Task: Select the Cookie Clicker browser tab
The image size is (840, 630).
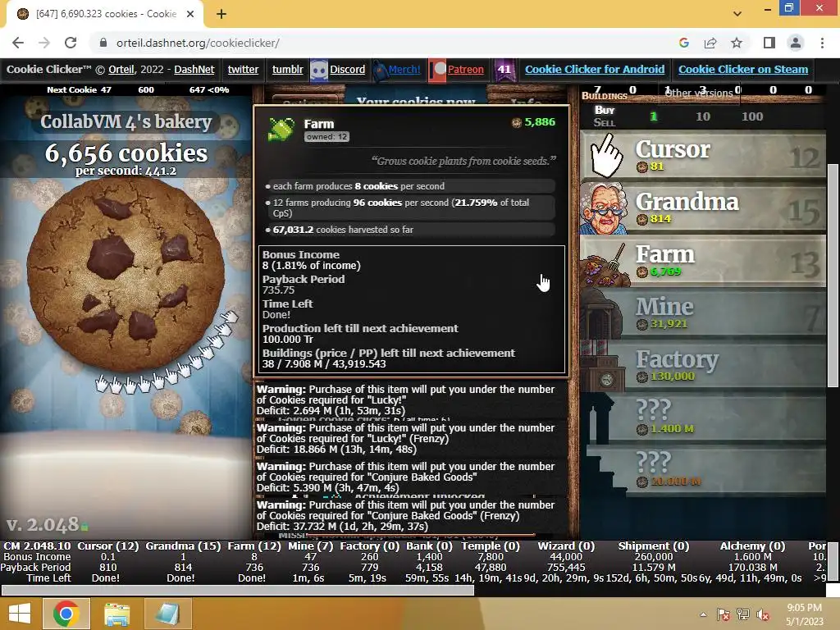Action: [105, 14]
